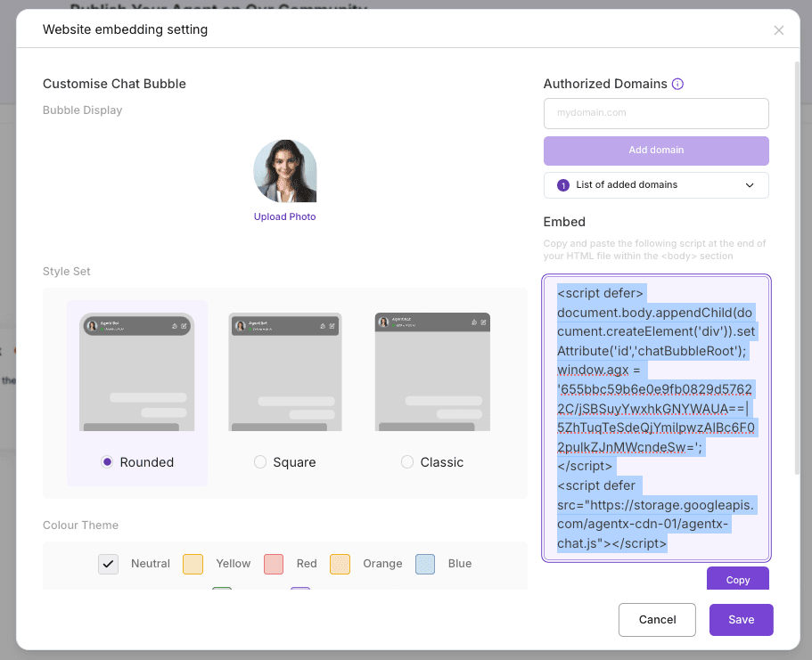Click the Website embedding setting title
Screen dimensions: 812x660
tap(125, 29)
